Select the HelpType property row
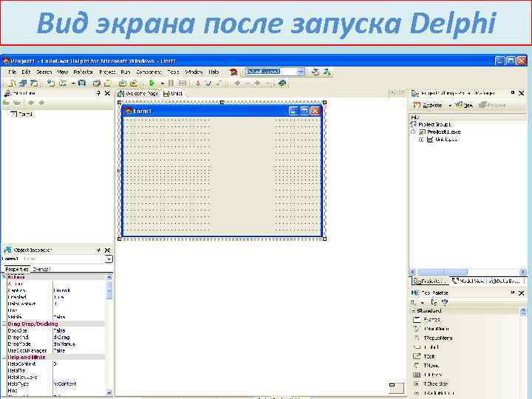Screen dimensions: 532x399 pos(56,383)
